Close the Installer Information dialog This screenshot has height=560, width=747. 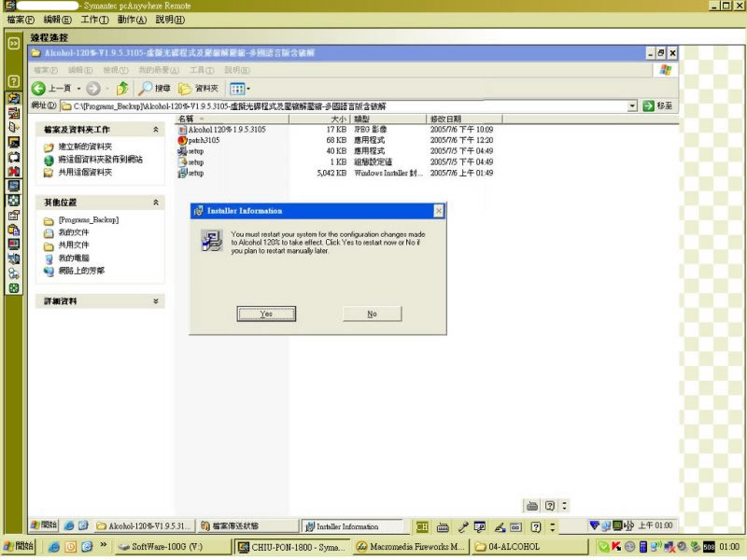(439, 211)
